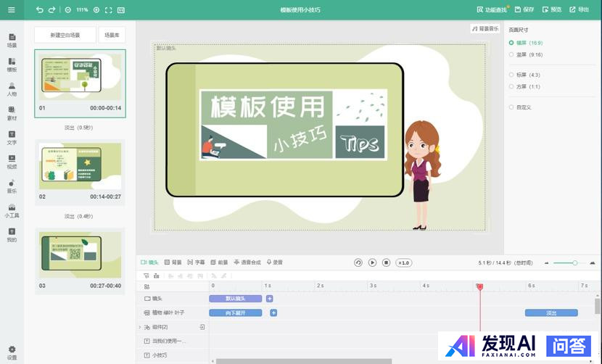
Task: Click the 保存 save button
Action: [x=524, y=10]
